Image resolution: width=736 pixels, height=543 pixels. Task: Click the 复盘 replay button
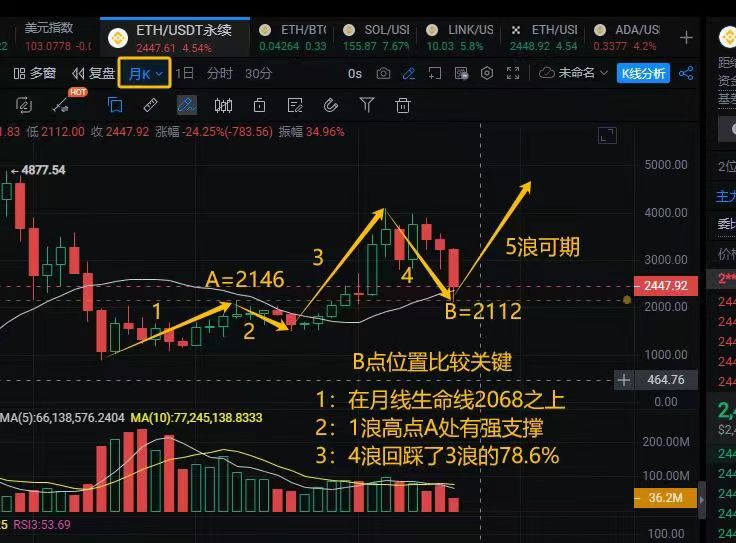tap(93, 74)
